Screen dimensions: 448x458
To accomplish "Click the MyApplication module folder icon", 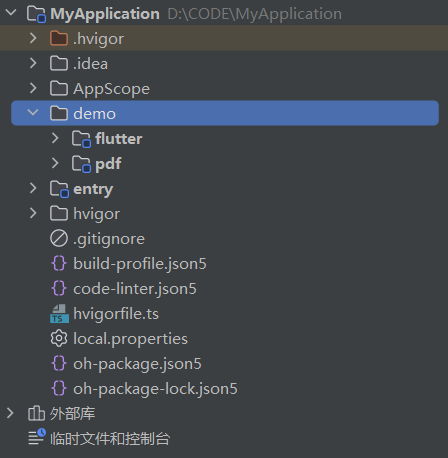I will tap(36, 14).
